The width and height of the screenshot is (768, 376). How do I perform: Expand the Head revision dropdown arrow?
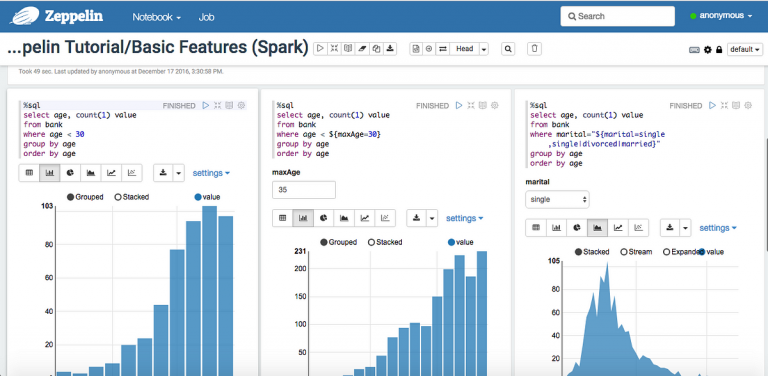[x=484, y=48]
